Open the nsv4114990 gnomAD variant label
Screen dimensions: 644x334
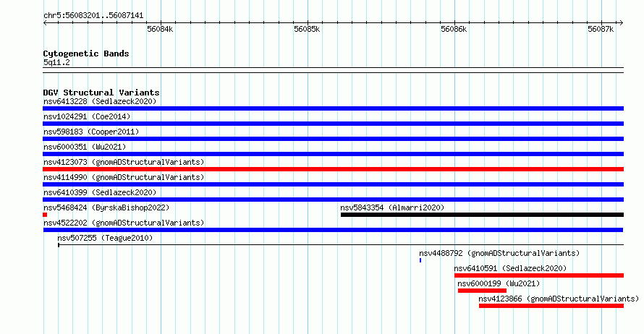click(x=124, y=177)
